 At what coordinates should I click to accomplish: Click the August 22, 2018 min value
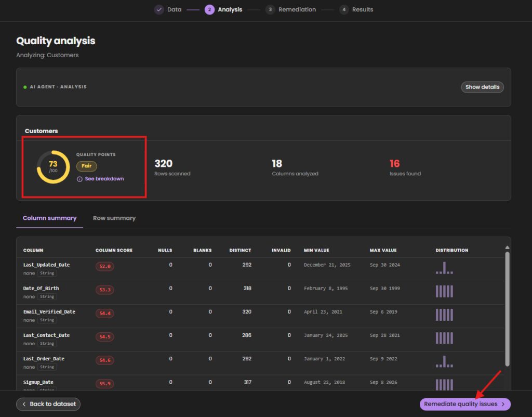point(324,382)
